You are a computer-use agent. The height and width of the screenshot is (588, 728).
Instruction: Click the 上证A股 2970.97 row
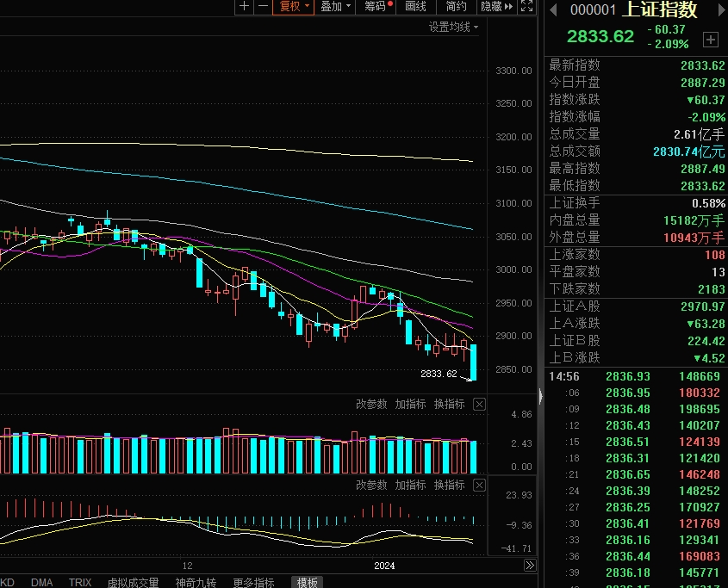pyautogui.click(x=636, y=306)
